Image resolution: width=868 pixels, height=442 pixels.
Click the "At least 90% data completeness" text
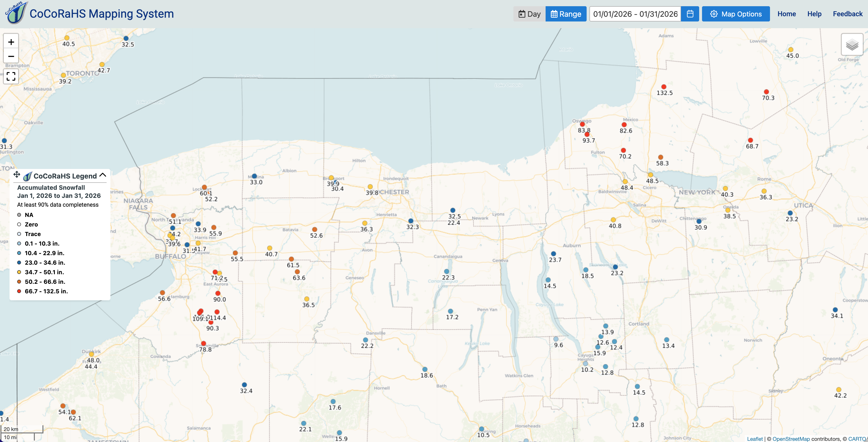(58, 205)
